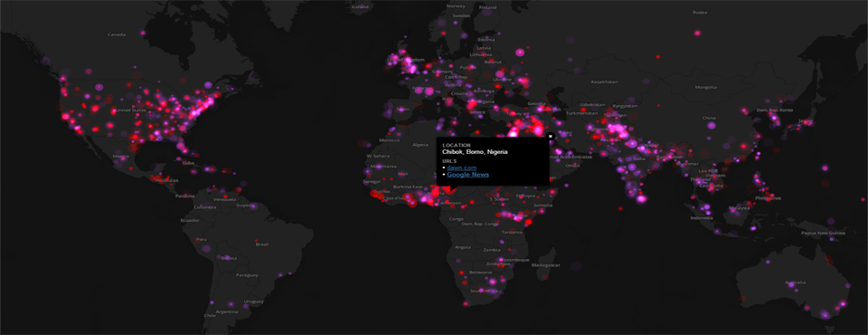
Task: Click the Chibok, Borno, Nigeria location title
Action: tap(475, 151)
